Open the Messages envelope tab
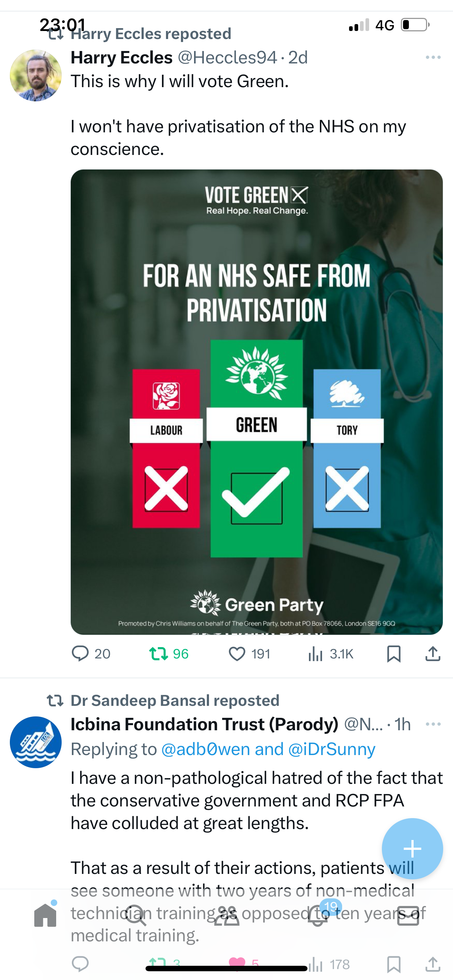Viewport: 453px width, 980px height. click(408, 915)
